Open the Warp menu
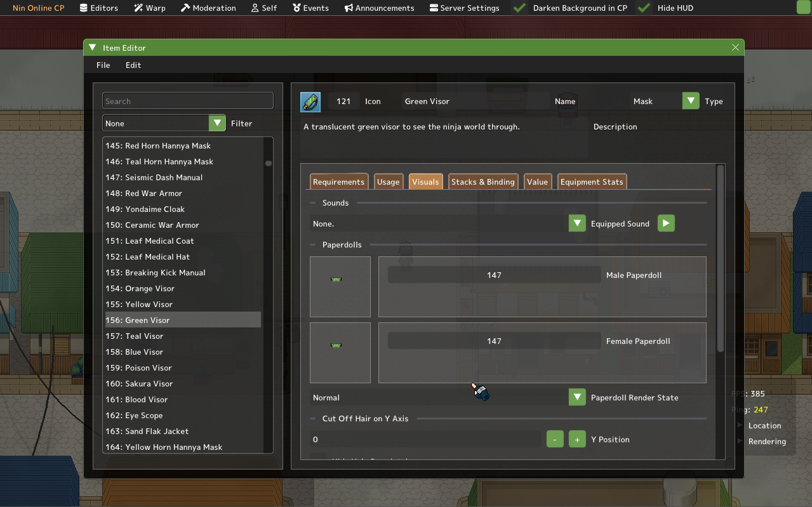 (149, 8)
